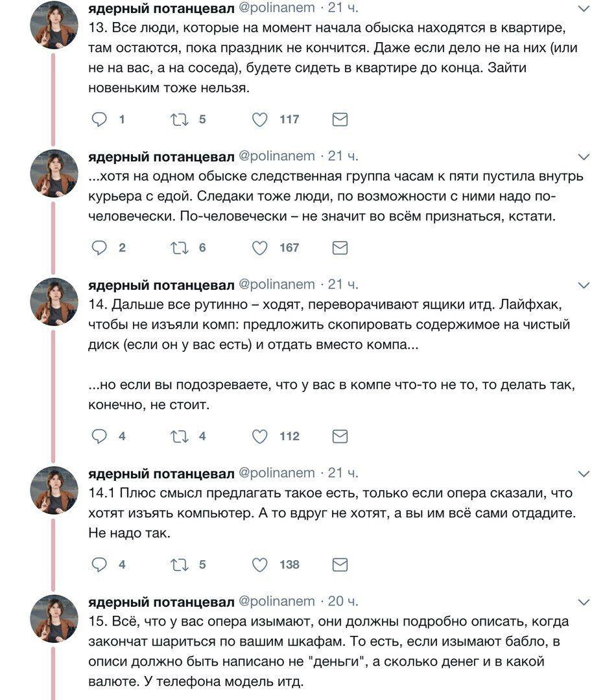This screenshot has height=700, width=616.
Task: Share tweet 14.1 via message envelope icon
Action: click(x=340, y=565)
